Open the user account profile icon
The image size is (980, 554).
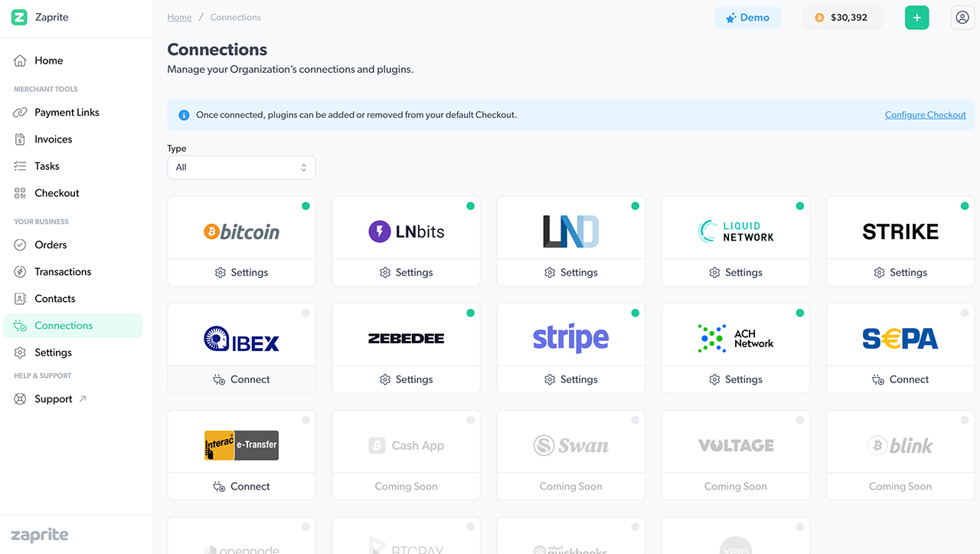click(x=962, y=18)
